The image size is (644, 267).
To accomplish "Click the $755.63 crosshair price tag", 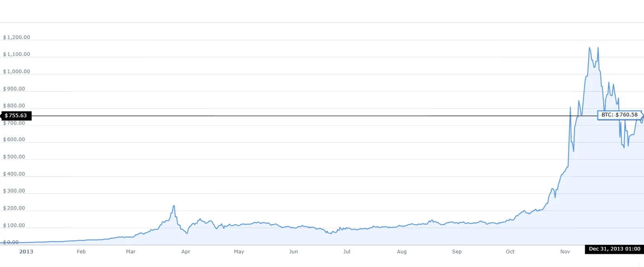I will coord(16,116).
